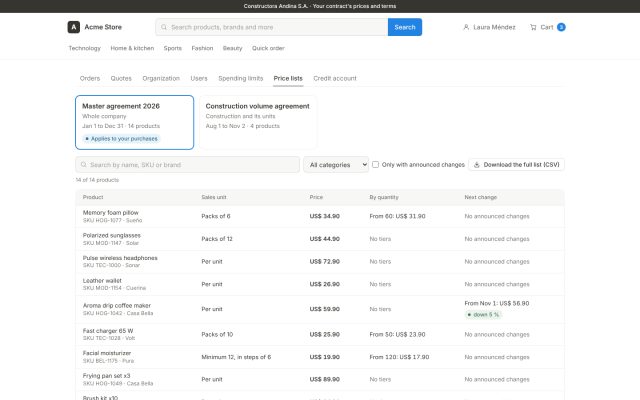
Task: Click the Memory foam pillow product name
Action: pyautogui.click(x=111, y=213)
